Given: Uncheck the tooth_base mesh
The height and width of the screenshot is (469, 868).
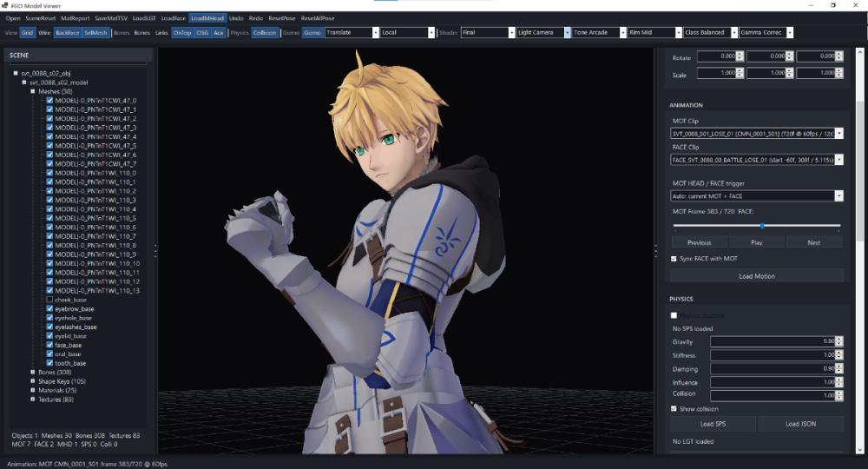Looking at the screenshot, I should [x=49, y=363].
